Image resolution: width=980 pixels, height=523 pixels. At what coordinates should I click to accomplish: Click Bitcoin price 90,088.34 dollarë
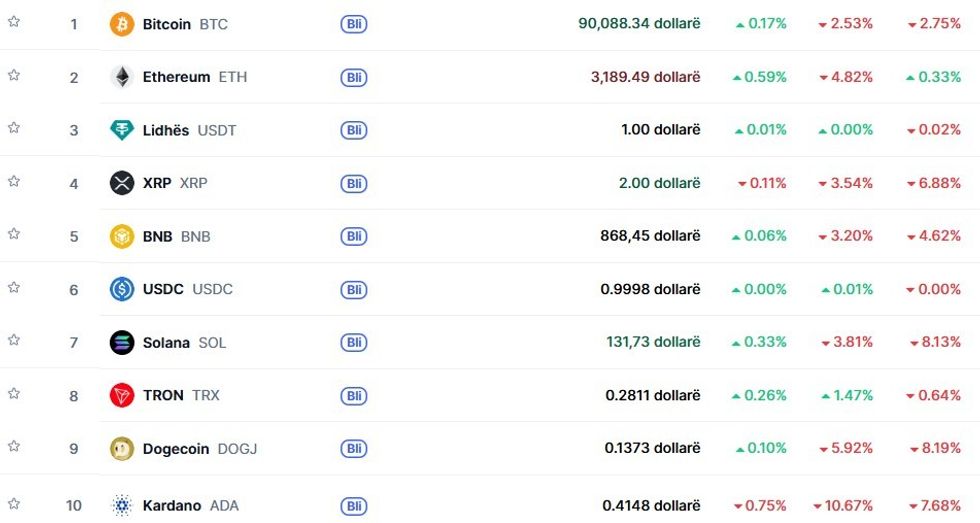(639, 23)
